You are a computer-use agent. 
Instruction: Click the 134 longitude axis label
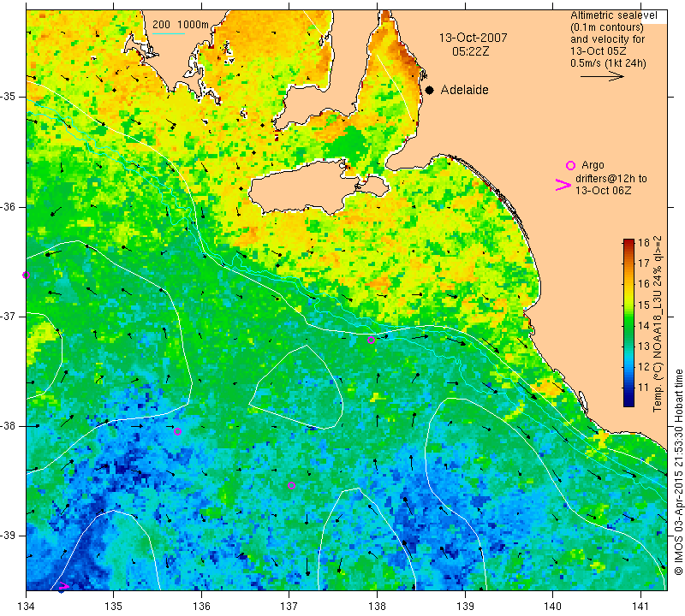[27, 606]
